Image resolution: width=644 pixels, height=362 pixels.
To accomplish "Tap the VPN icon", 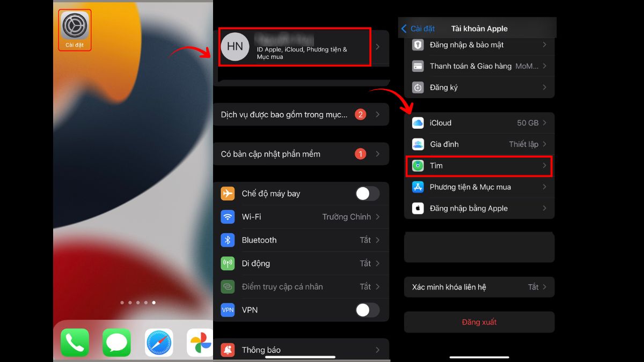I will pyautogui.click(x=228, y=310).
